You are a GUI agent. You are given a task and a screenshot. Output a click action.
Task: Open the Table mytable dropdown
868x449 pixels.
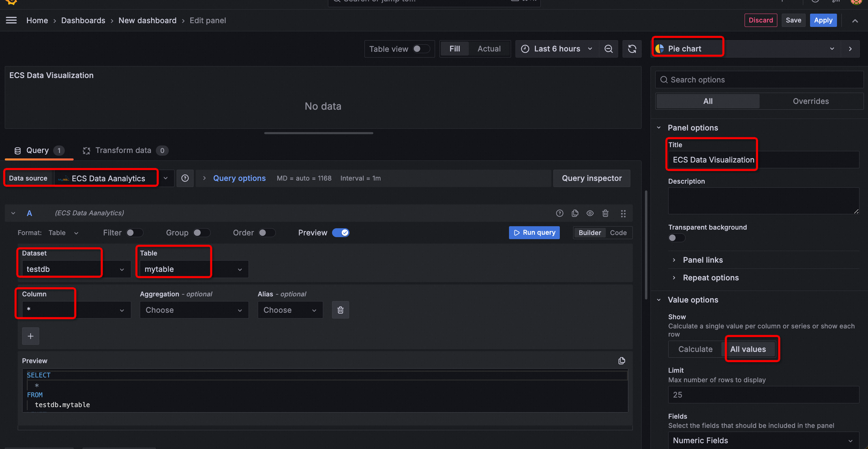194,269
